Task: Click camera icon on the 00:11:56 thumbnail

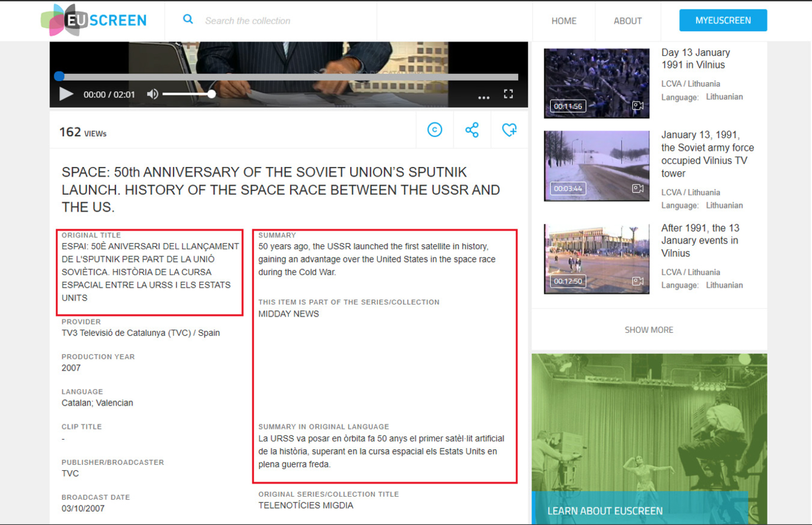Action: coord(637,106)
